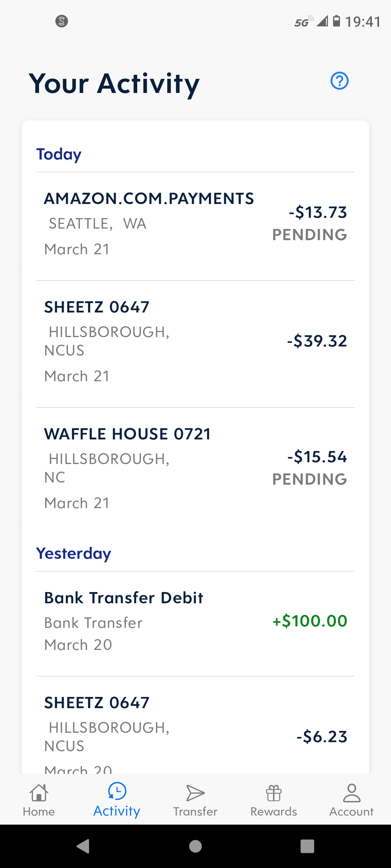
Task: Tap the +$100.00 transfer amount
Action: coord(310,621)
